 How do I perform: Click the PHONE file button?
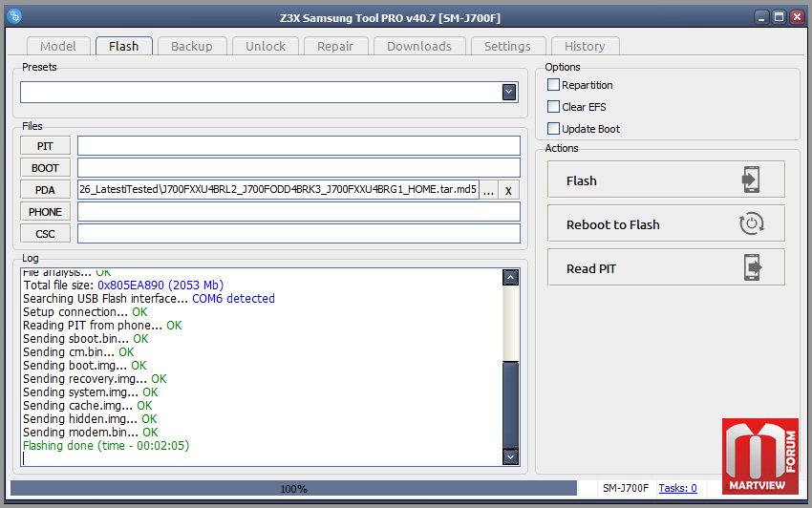point(46,212)
